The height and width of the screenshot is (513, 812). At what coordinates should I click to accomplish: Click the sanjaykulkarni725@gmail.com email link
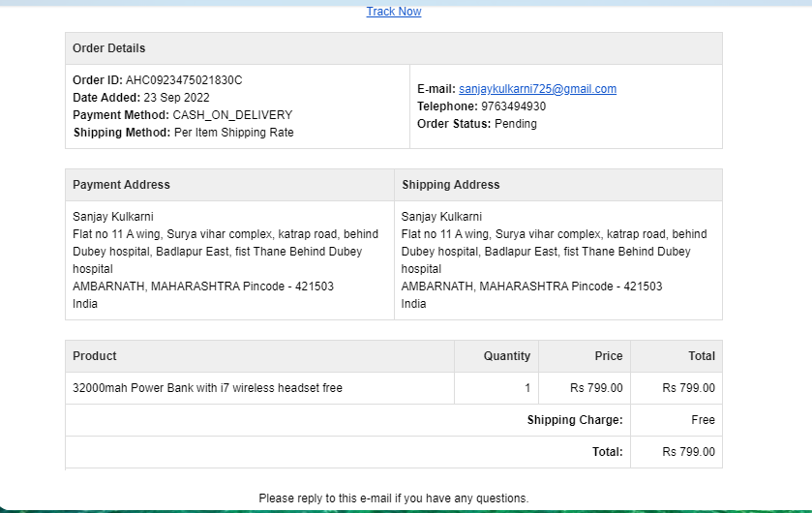click(537, 89)
